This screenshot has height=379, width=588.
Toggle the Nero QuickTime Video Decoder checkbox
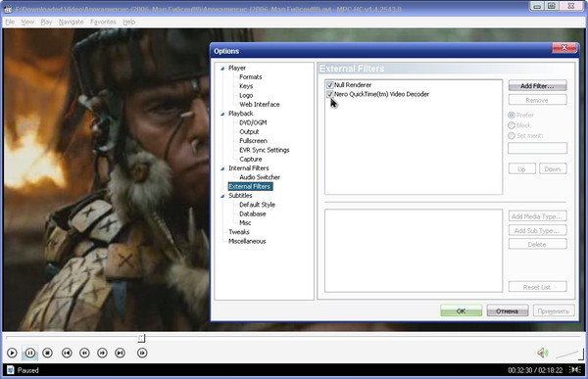[x=330, y=94]
